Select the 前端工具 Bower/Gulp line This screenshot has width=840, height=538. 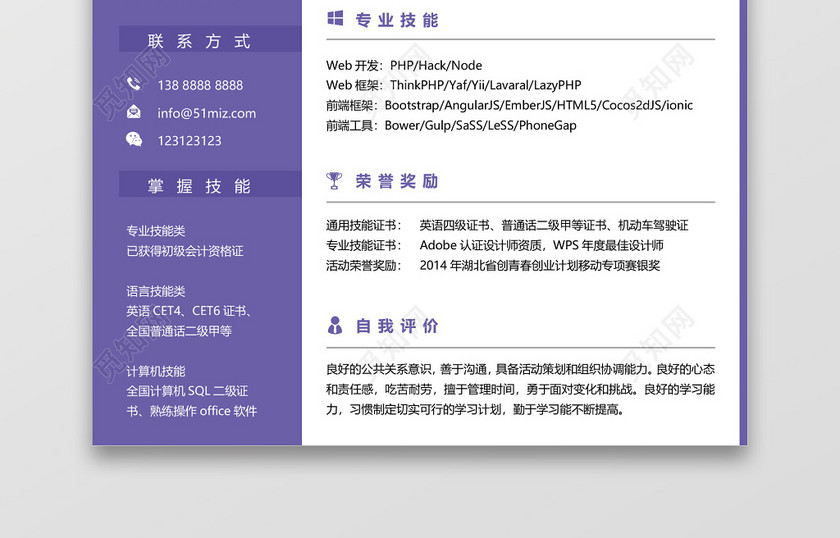click(x=451, y=125)
